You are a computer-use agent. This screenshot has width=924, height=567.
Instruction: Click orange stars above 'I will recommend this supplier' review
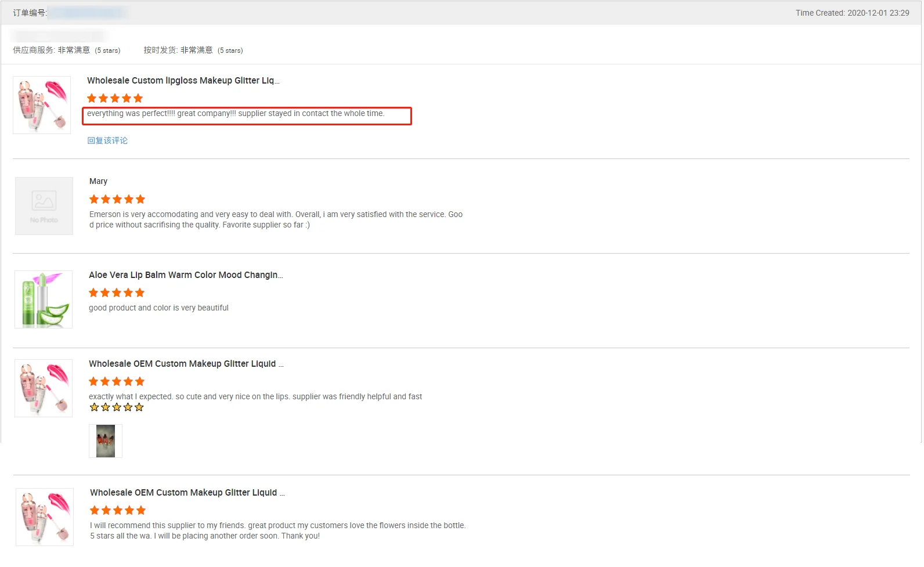(118, 511)
